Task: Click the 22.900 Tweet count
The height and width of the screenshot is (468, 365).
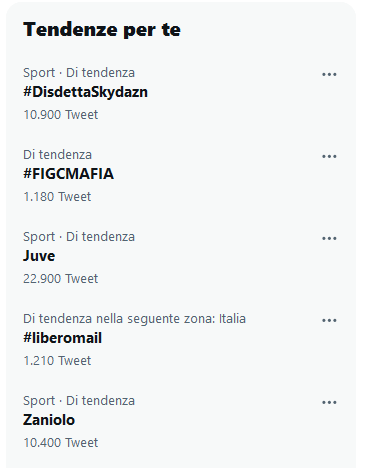Action: click(61, 279)
